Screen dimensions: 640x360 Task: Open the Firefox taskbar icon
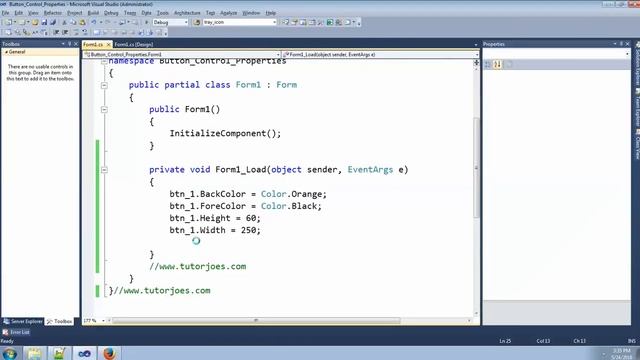click(x=109, y=353)
